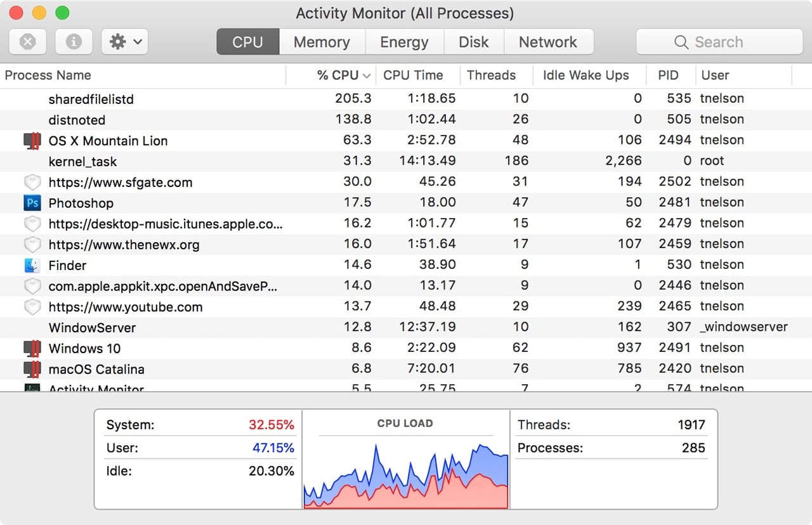
Task: Click the Threads count 1917
Action: pyautogui.click(x=691, y=425)
